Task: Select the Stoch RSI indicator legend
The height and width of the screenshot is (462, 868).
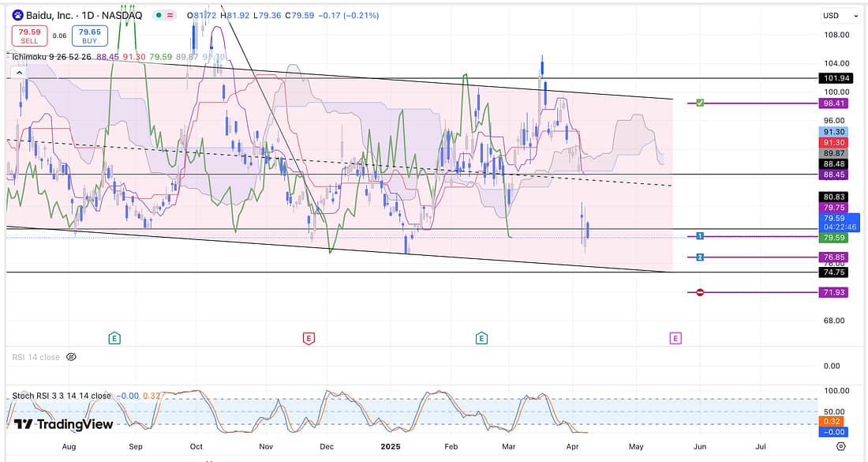Action: 62,396
